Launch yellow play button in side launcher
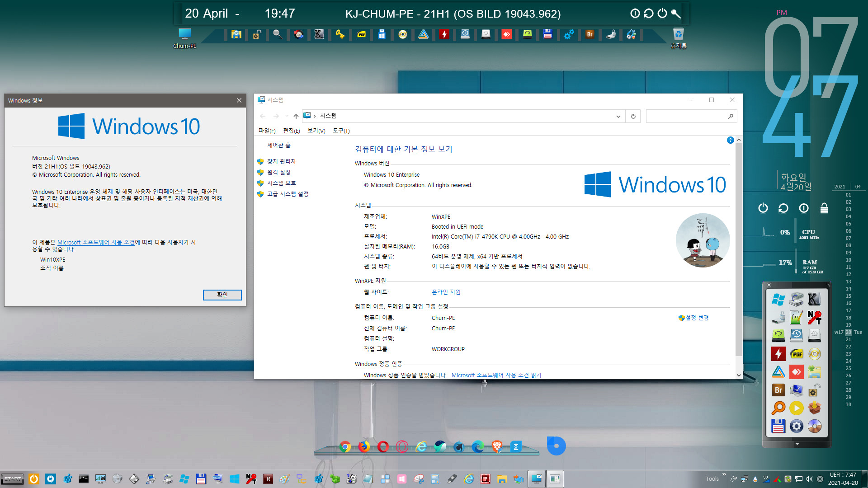Screen dimensions: 868x488 coord(796,408)
